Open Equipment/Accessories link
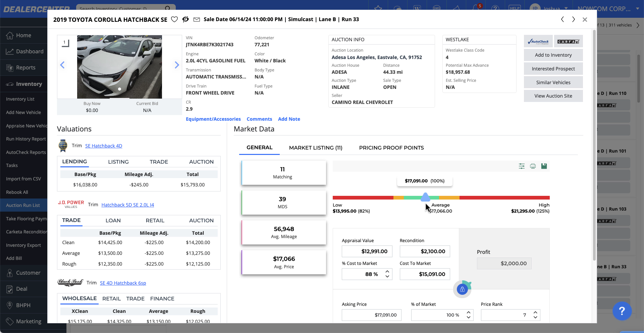The height and width of the screenshot is (333, 644). (213, 119)
